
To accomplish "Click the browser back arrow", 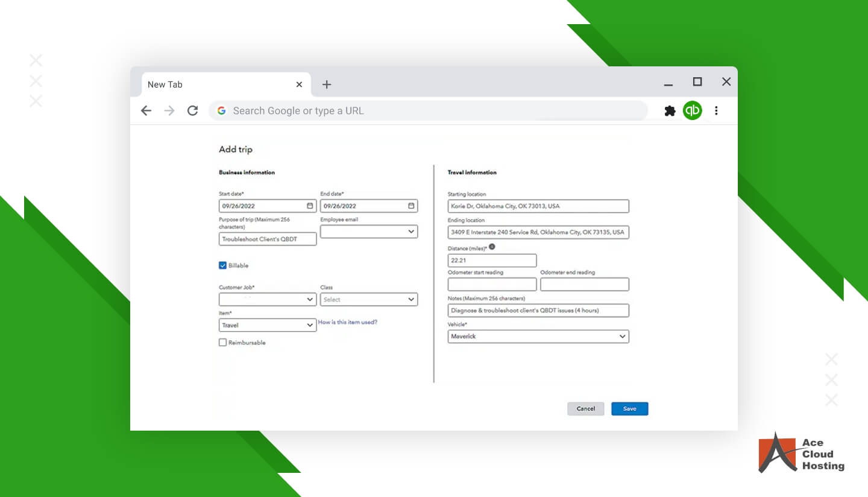I will [146, 110].
